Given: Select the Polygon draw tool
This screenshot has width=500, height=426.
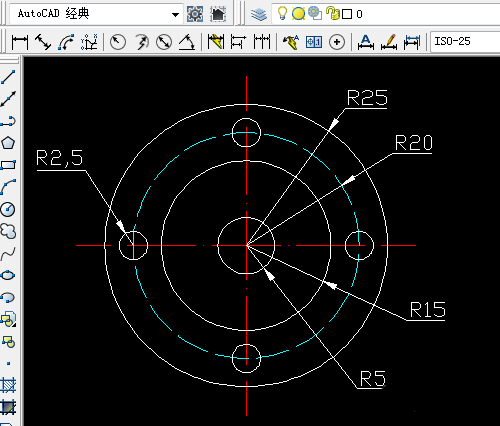Looking at the screenshot, I should coord(8,143).
